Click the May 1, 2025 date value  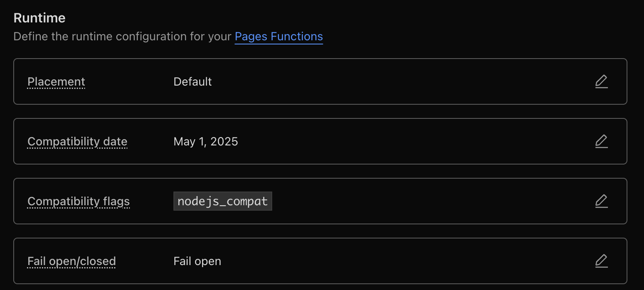pos(206,141)
